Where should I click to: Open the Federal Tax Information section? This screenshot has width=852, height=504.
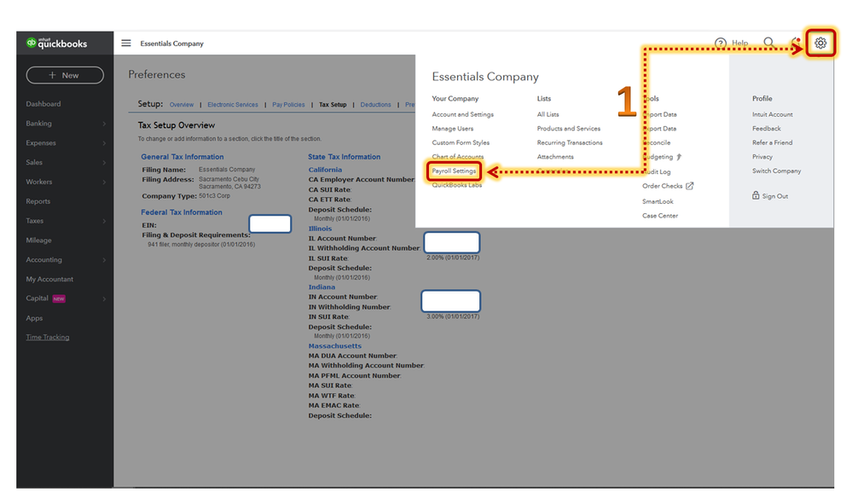click(x=182, y=212)
